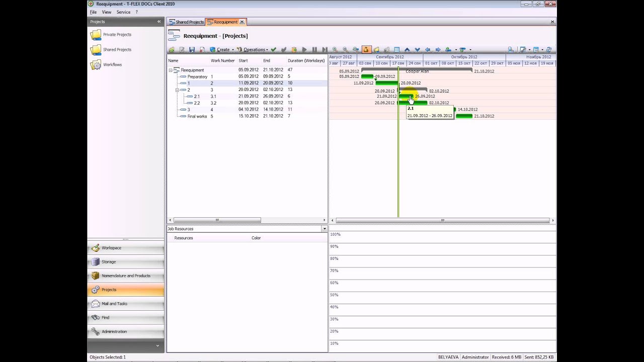Viewport: 644px width, 362px height.
Task: Click the task table horizontal scrollbar
Action: 217,220
